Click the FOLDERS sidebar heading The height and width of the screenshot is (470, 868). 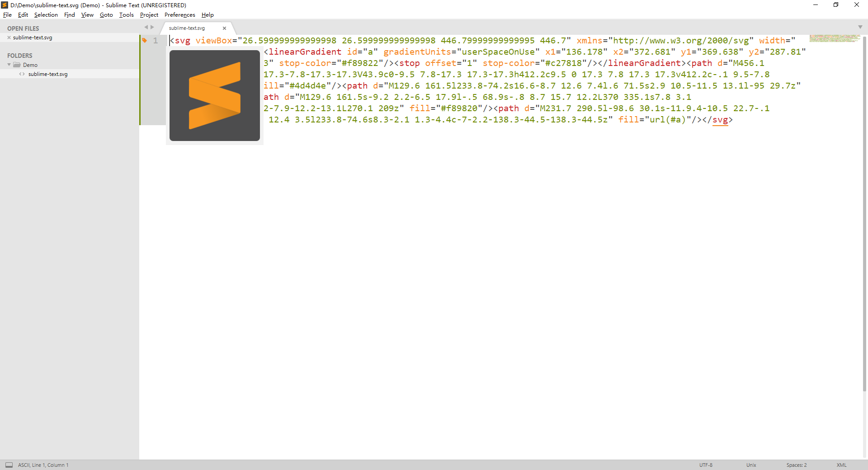click(x=20, y=56)
